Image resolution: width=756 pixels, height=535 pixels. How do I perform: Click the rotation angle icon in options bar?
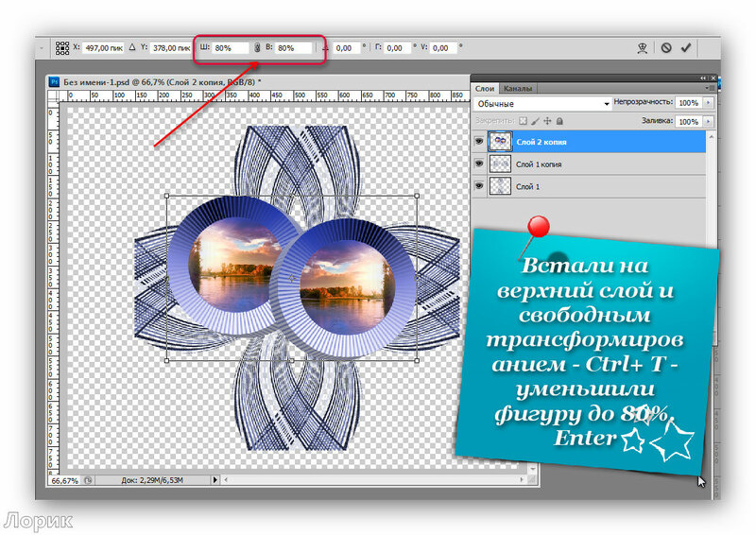[325, 48]
